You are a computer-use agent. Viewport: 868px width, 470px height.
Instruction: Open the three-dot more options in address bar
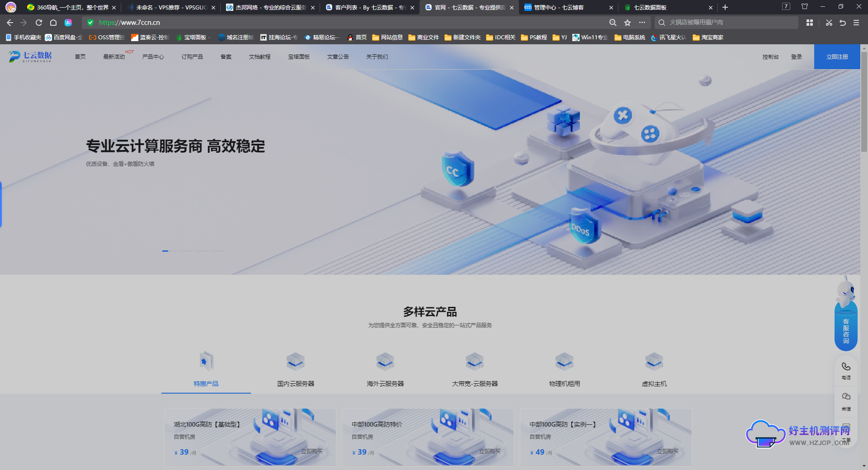coord(642,23)
